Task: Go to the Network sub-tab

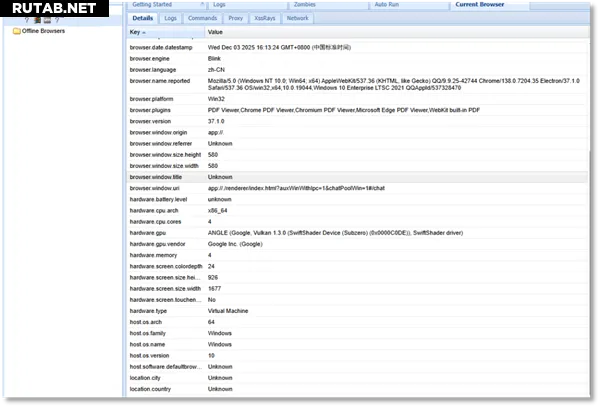Action: point(298,18)
